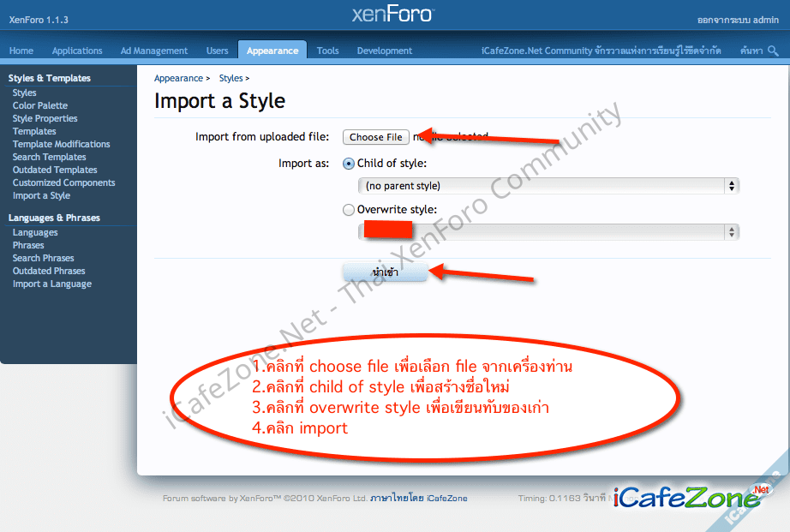Open Color Palette in sidebar
The width and height of the screenshot is (790, 532).
[x=40, y=106]
